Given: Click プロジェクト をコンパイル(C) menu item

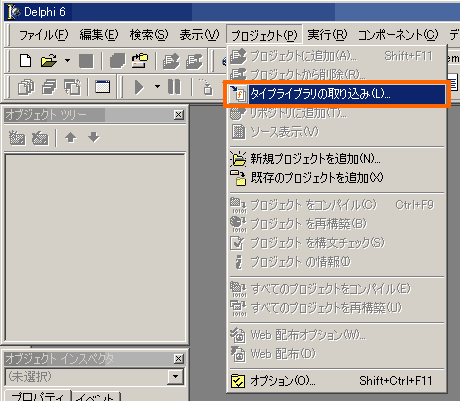Looking at the screenshot, I should (337, 205).
